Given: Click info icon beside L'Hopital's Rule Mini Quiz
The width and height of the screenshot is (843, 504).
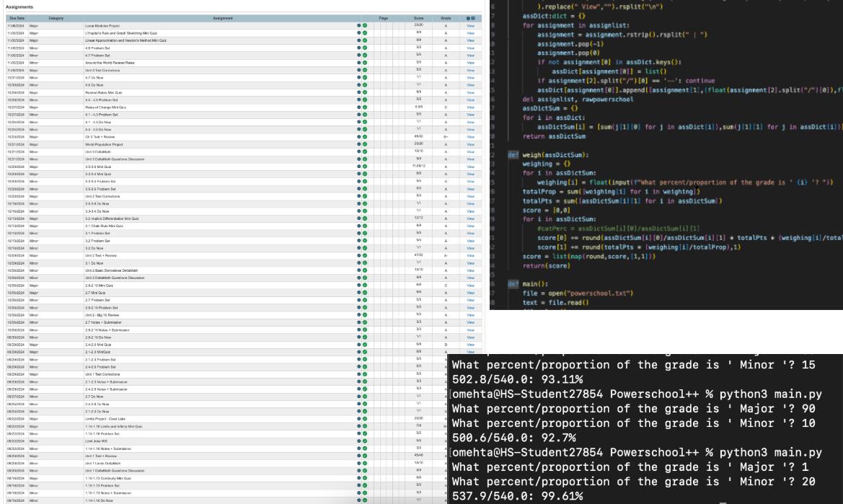Looking at the screenshot, I should (358, 33).
